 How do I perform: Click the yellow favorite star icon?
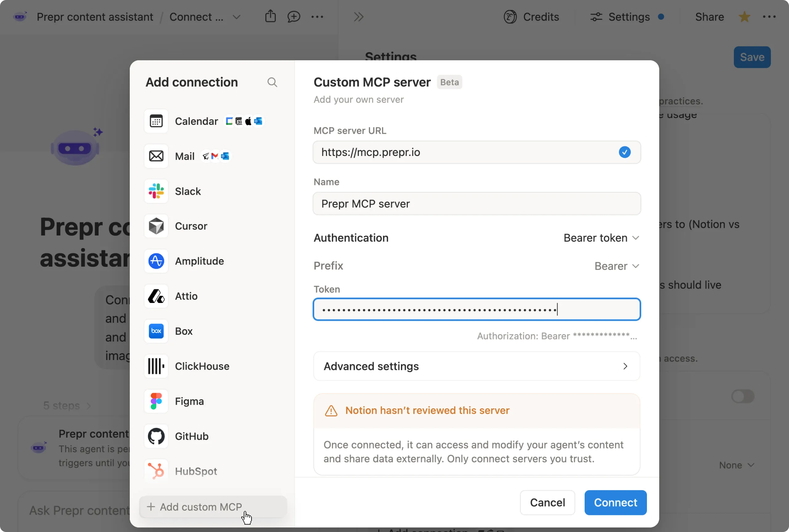(x=744, y=17)
